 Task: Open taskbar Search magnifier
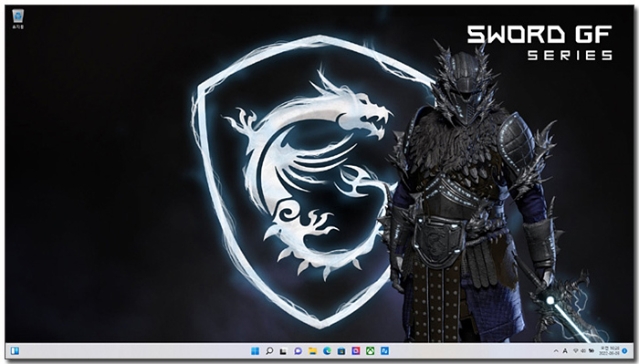[269, 350]
